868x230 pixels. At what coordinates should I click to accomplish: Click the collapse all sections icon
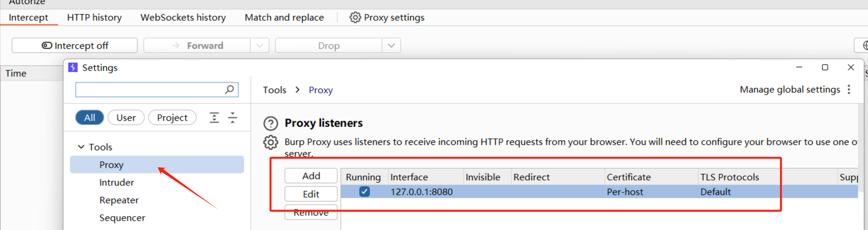click(x=232, y=117)
